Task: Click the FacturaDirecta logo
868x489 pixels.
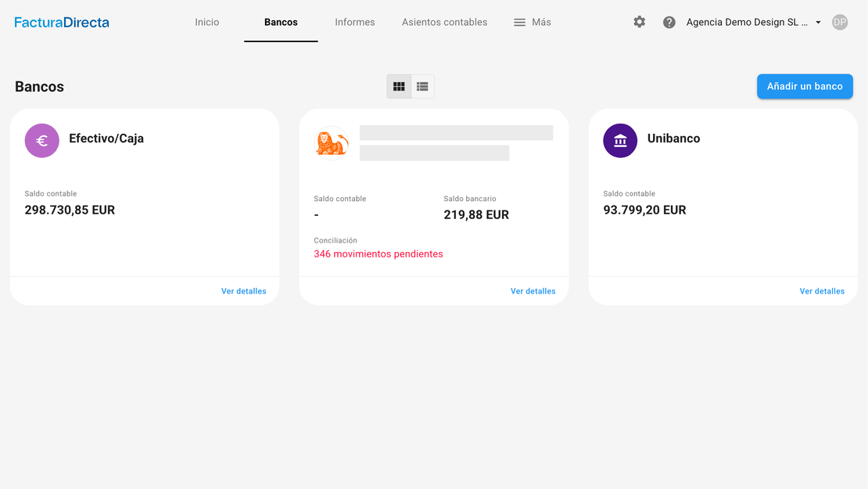Action: (62, 23)
